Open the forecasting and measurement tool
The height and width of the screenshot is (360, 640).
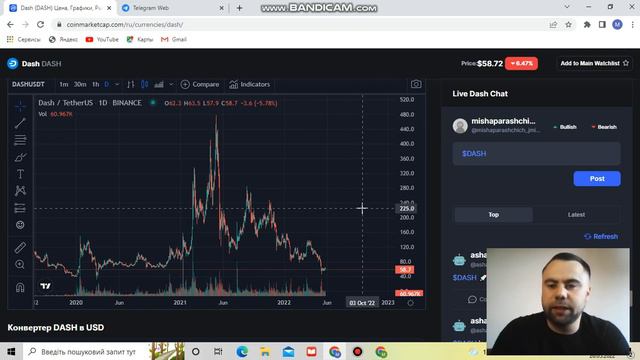[x=20, y=208]
